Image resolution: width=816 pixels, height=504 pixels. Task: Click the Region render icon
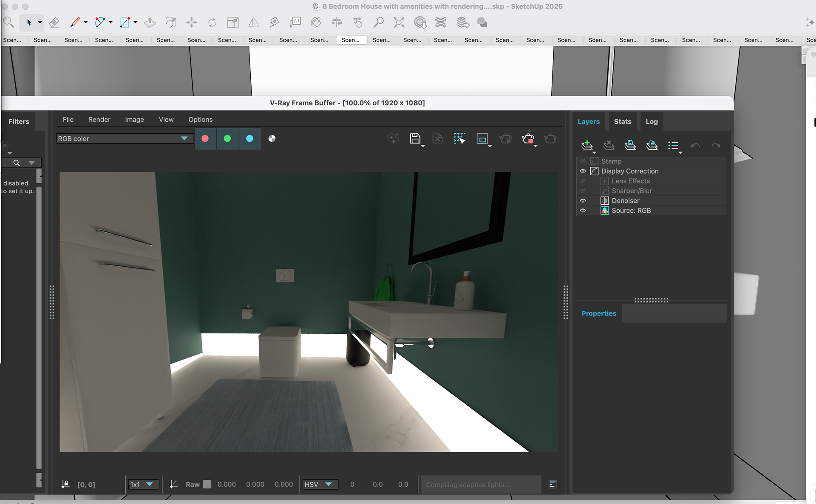pos(482,138)
